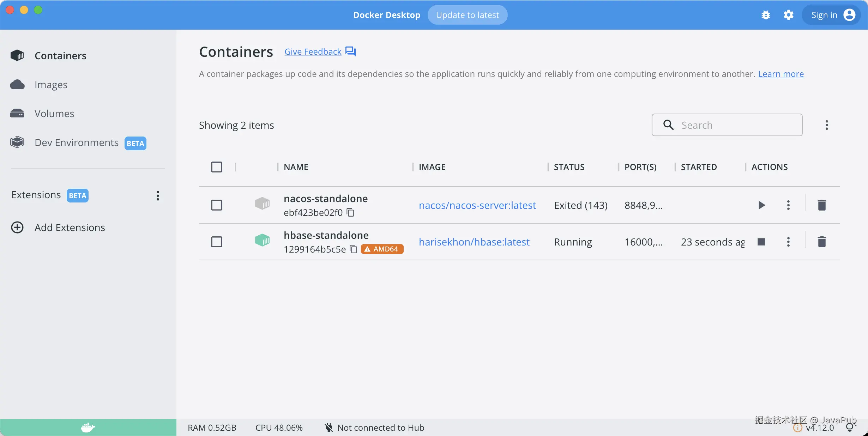Focus the container Search field
Image resolution: width=868 pixels, height=436 pixels.
(x=727, y=125)
